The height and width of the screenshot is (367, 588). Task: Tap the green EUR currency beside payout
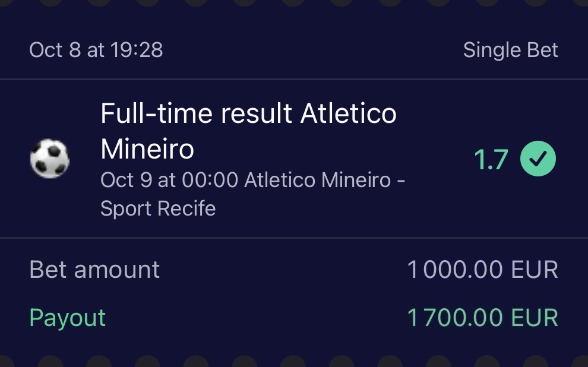[535, 318]
